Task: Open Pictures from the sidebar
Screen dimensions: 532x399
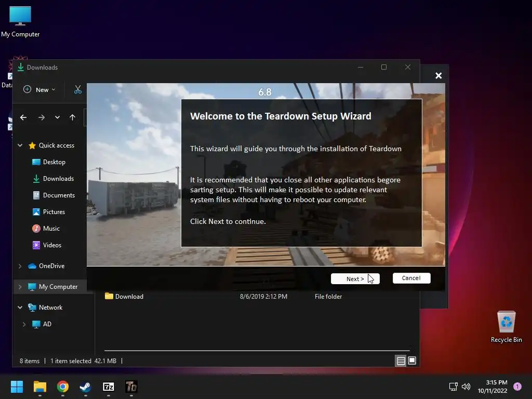Action: (x=54, y=212)
